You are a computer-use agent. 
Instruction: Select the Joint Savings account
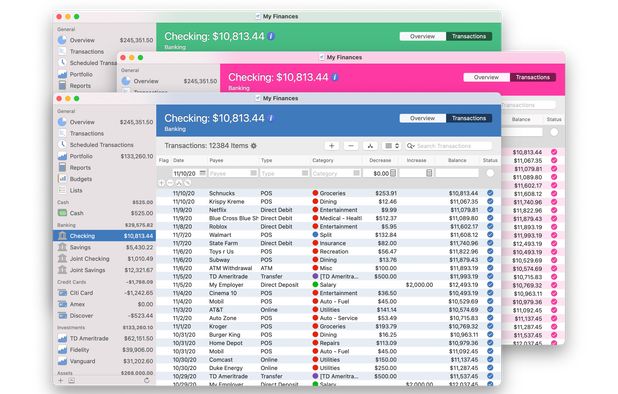105,270
